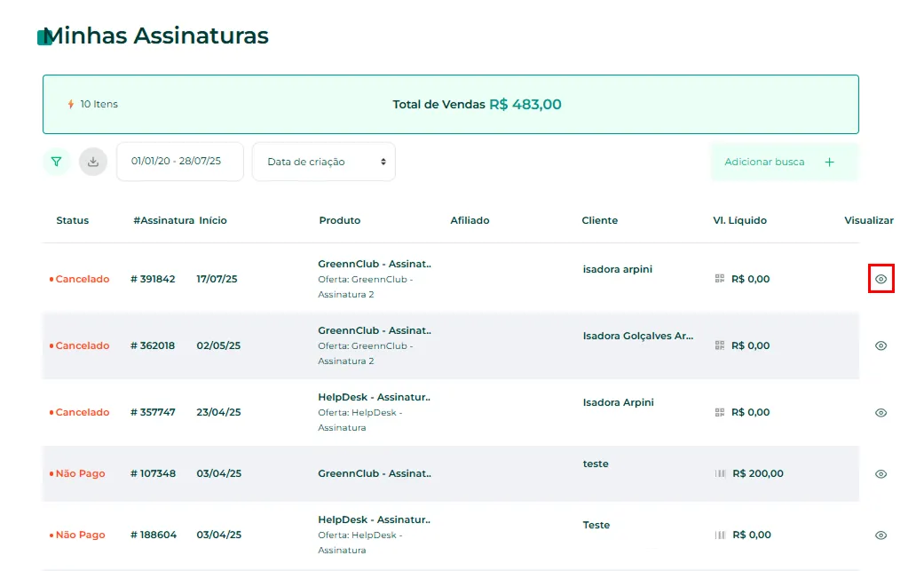
Task: View subscription #362018 via eye icon
Action: (x=881, y=346)
